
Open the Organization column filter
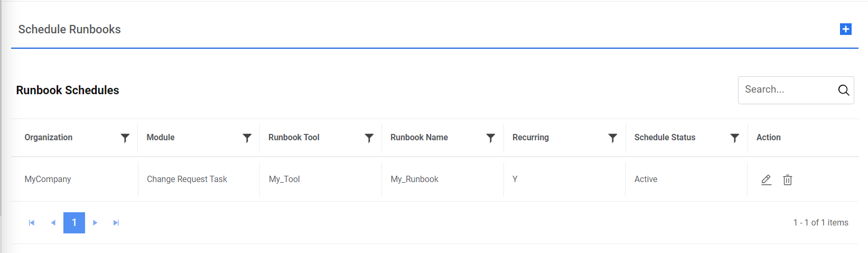tap(125, 138)
